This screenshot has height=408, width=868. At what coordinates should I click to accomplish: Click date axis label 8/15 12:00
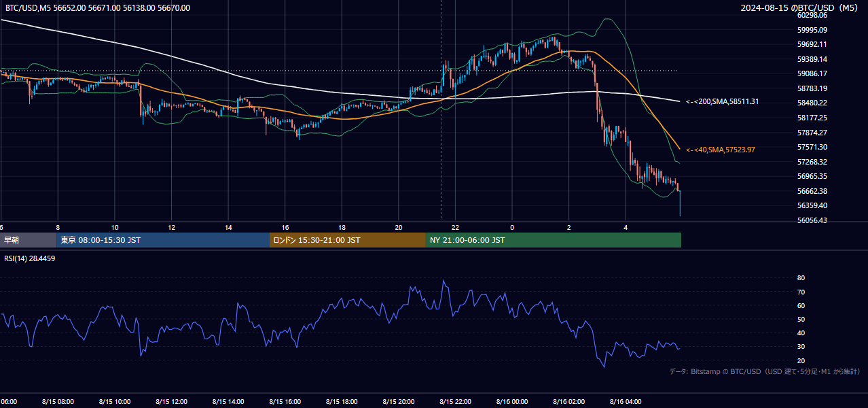click(172, 402)
